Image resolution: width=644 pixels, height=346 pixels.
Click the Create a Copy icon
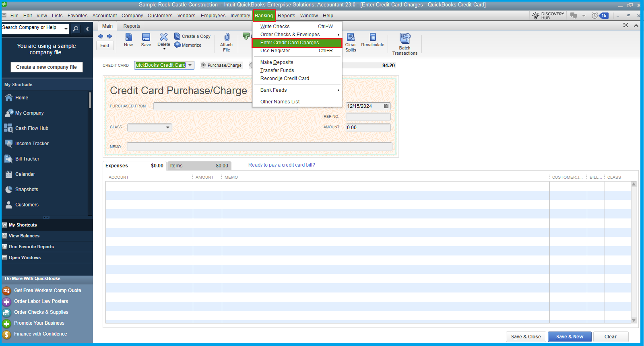pyautogui.click(x=177, y=36)
